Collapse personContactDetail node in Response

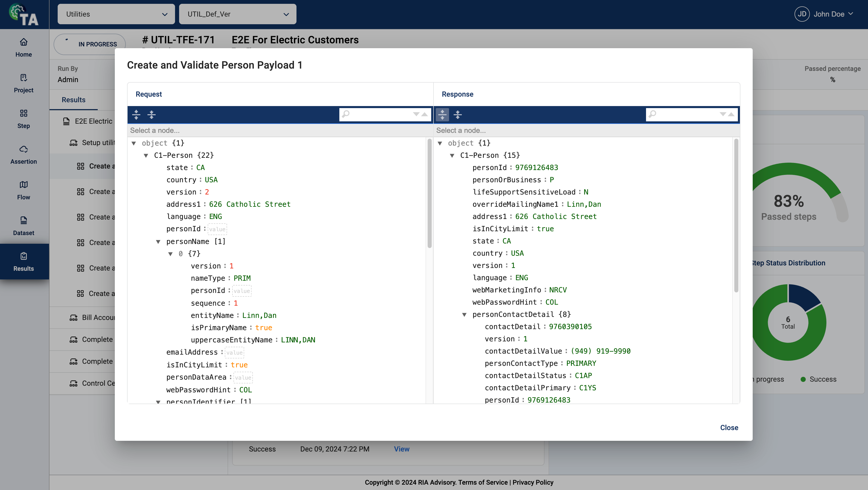[464, 315]
